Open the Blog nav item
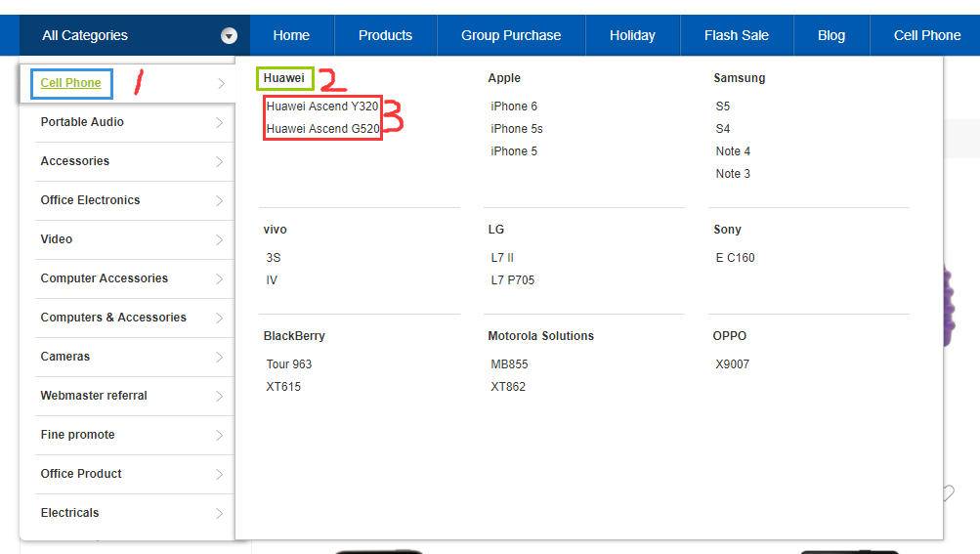 click(831, 35)
